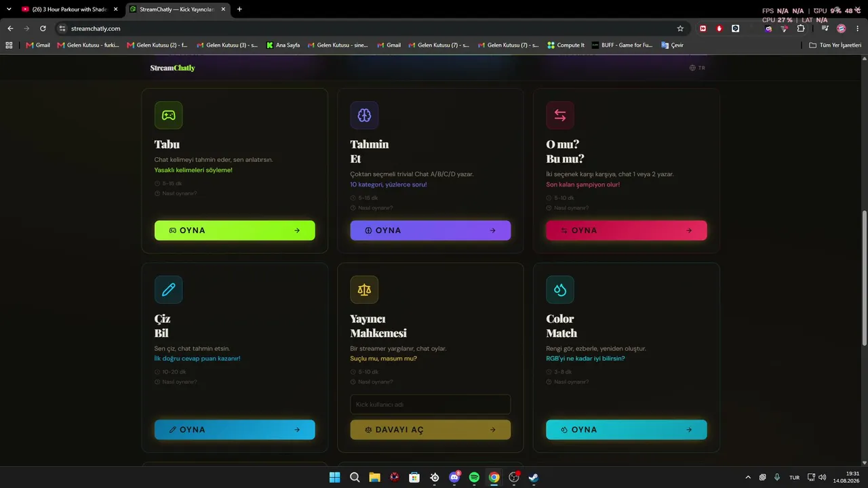Expand Nasıl oynanır? under Tabu
Image resolution: width=868 pixels, height=488 pixels.
pos(176,193)
